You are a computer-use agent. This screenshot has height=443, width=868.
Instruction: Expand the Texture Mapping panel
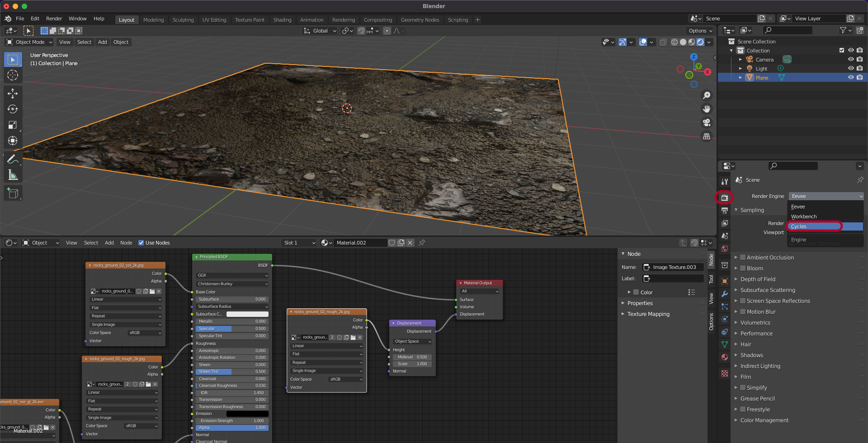tap(648, 314)
